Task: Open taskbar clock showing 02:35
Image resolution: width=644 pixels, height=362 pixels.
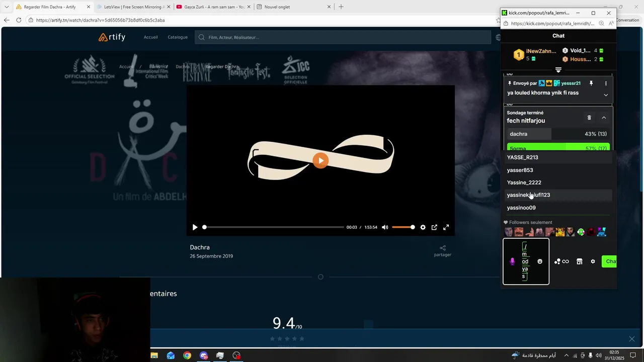Action: pos(614,355)
